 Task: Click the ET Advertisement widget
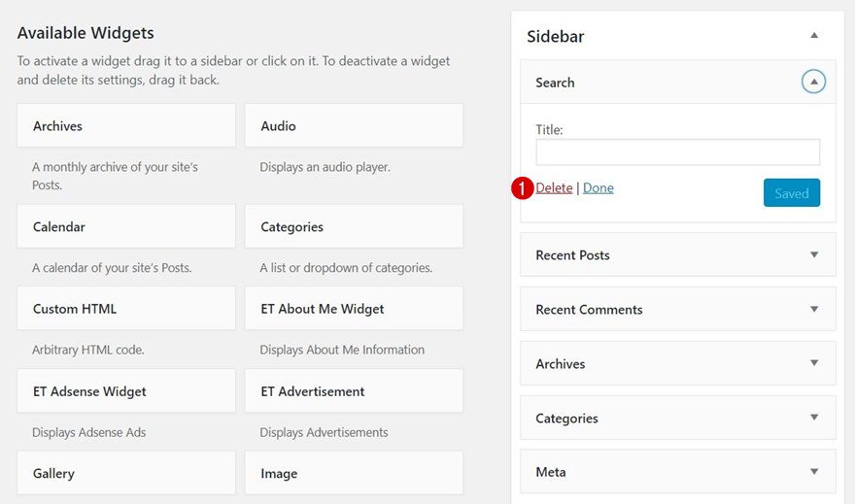354,391
